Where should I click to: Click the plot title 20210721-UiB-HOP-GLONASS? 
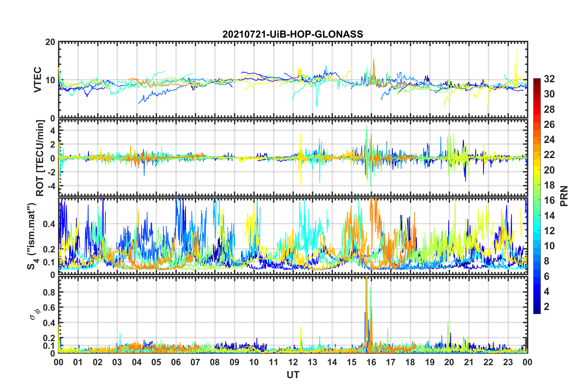(293, 34)
